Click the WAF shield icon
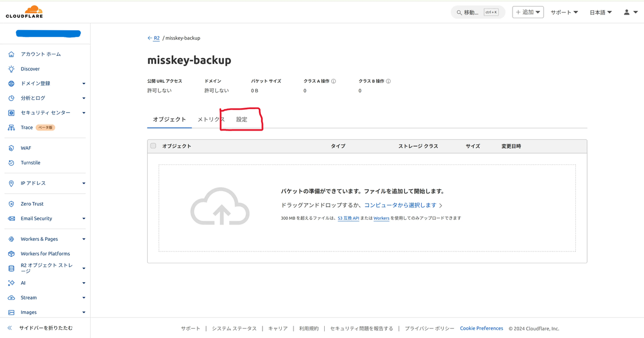This screenshot has width=644, height=338. point(11,148)
